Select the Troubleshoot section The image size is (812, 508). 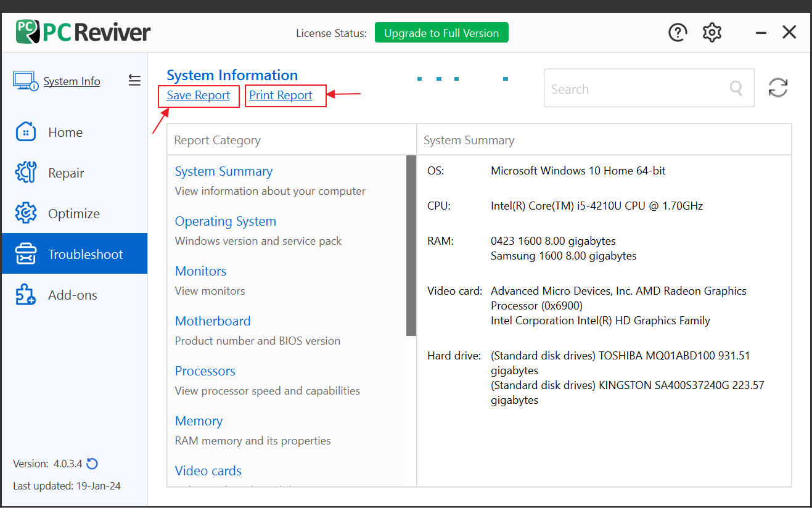click(x=74, y=254)
